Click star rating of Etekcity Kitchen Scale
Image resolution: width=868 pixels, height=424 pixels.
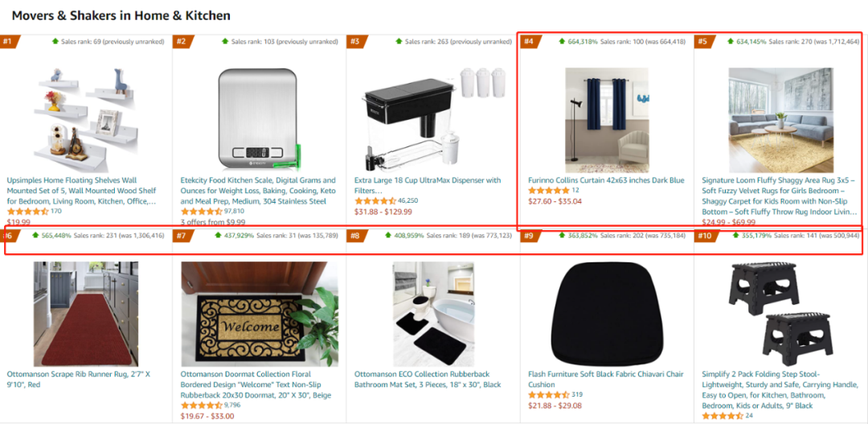202,212
